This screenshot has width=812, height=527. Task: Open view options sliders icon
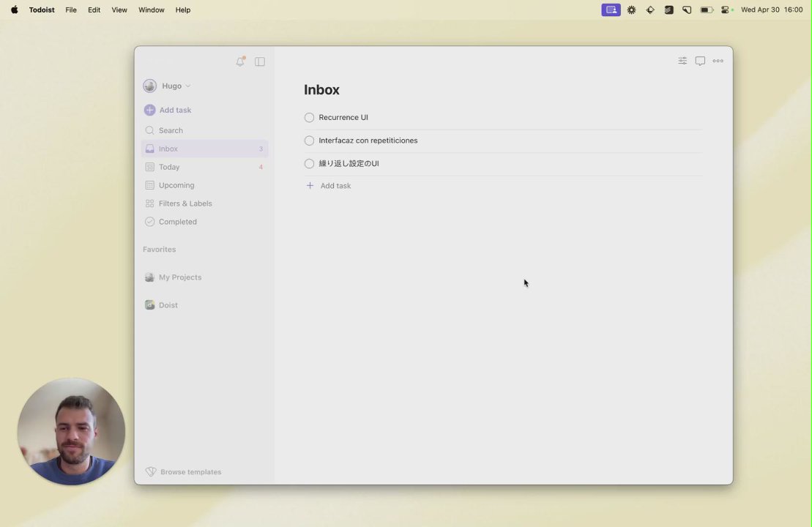tap(682, 61)
